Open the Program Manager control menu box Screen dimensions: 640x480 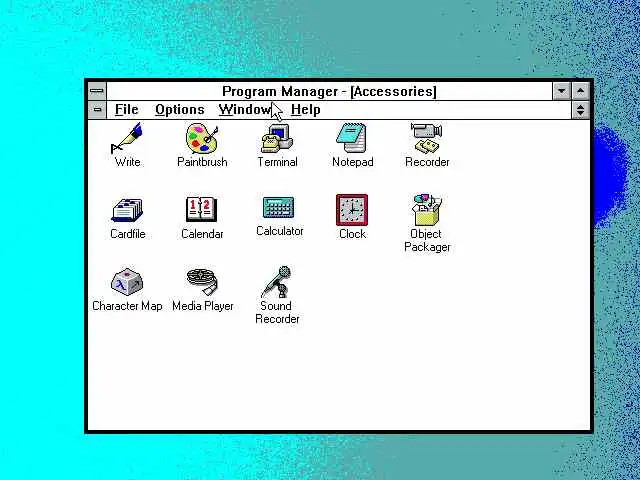(x=97, y=90)
